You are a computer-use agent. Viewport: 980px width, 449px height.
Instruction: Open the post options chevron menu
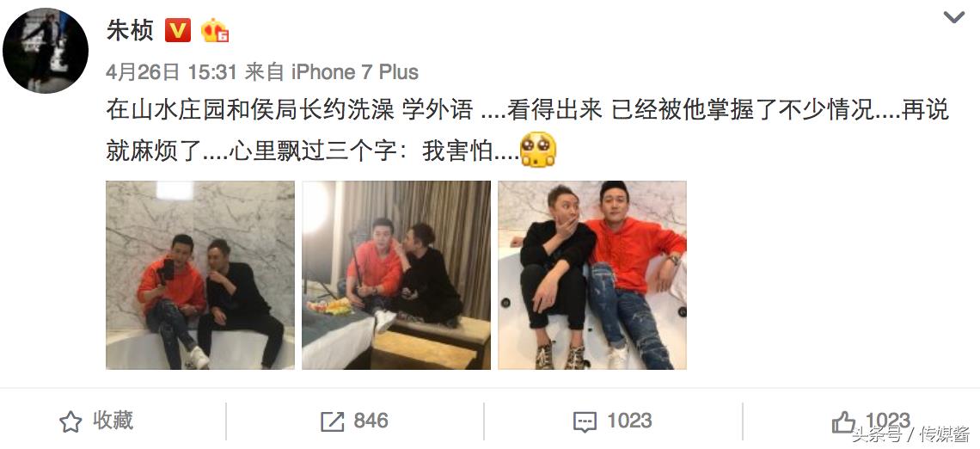pyautogui.click(x=953, y=17)
